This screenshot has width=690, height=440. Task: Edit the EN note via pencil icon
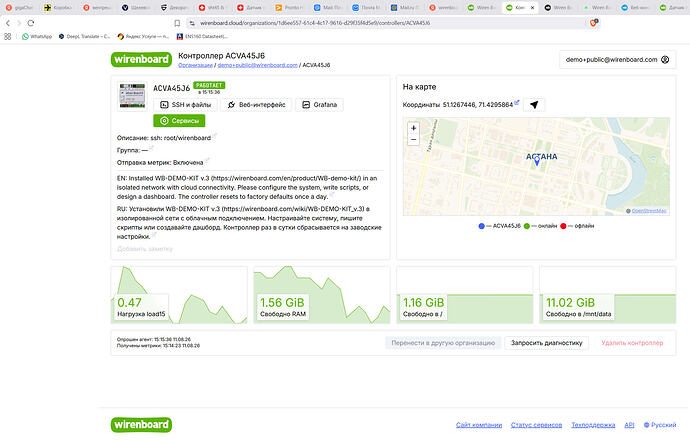tap(332, 194)
